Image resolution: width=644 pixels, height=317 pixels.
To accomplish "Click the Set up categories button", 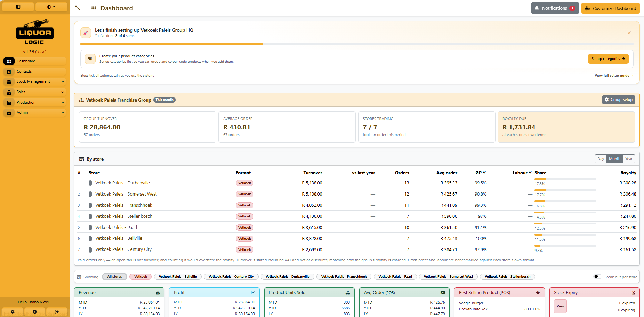I will coord(608,59).
